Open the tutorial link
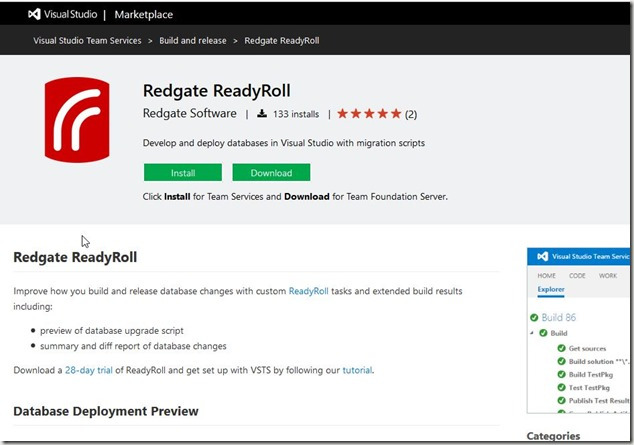Viewport: 634px width, 445px height. tap(357, 370)
